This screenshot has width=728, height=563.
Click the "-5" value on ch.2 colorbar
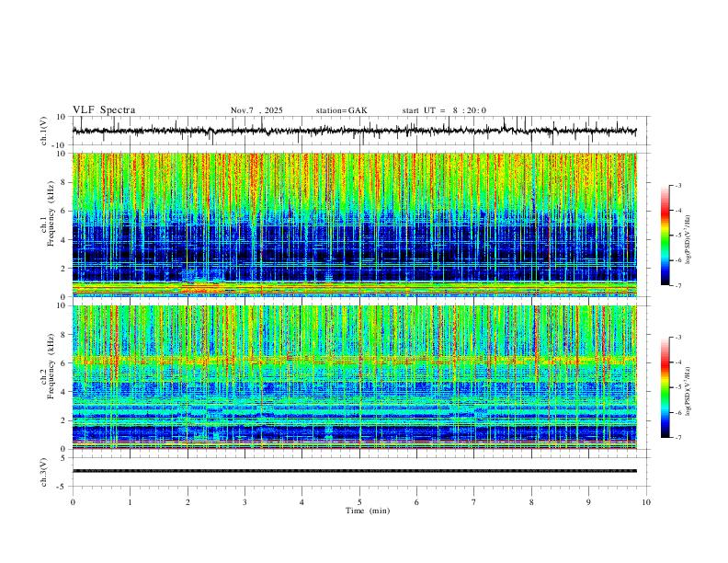[x=678, y=387]
